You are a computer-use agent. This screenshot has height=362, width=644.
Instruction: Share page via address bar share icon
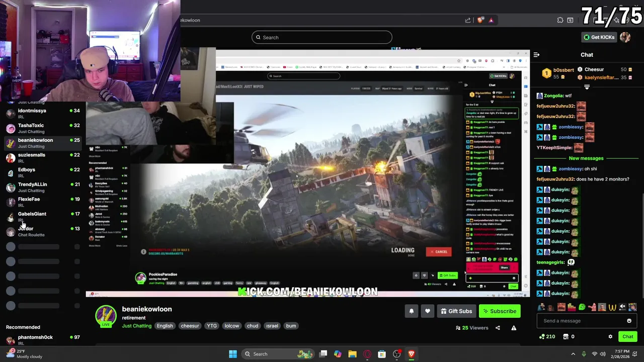(x=468, y=20)
